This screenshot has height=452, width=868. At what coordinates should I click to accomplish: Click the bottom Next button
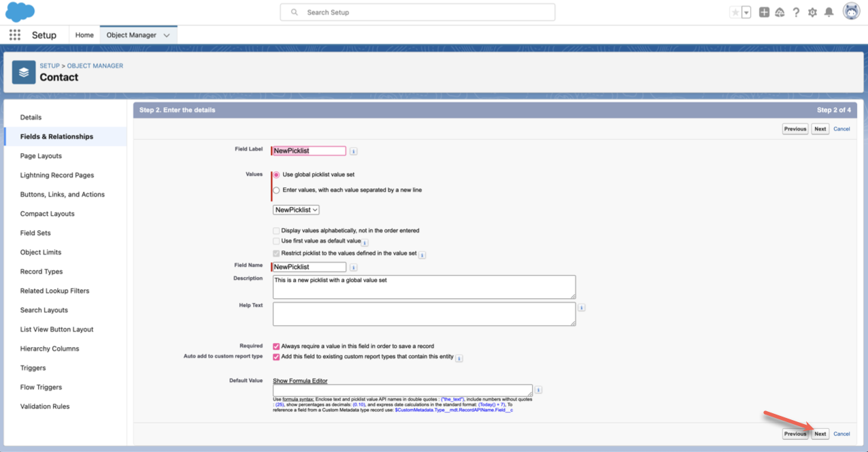click(x=820, y=434)
